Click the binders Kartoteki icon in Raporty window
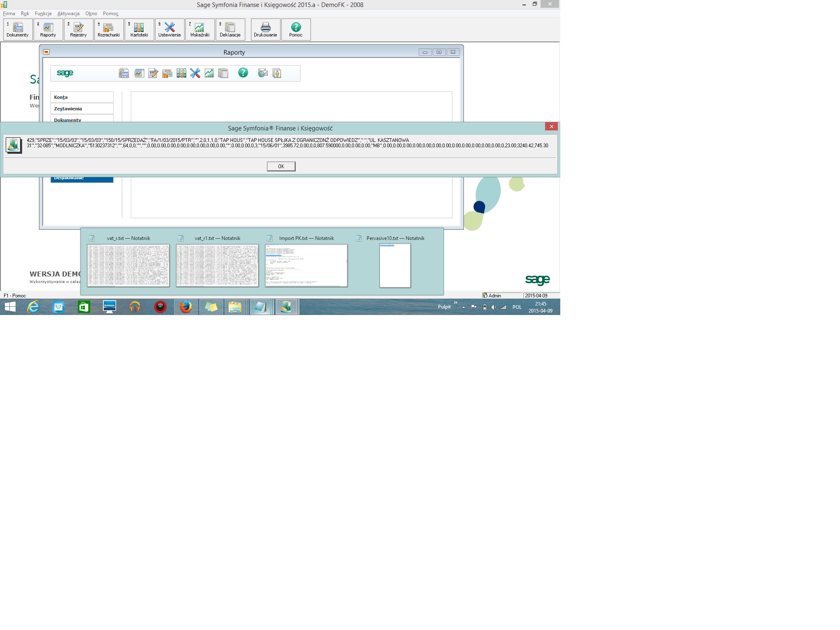Image resolution: width=840 pixels, height=630 pixels. (x=181, y=73)
